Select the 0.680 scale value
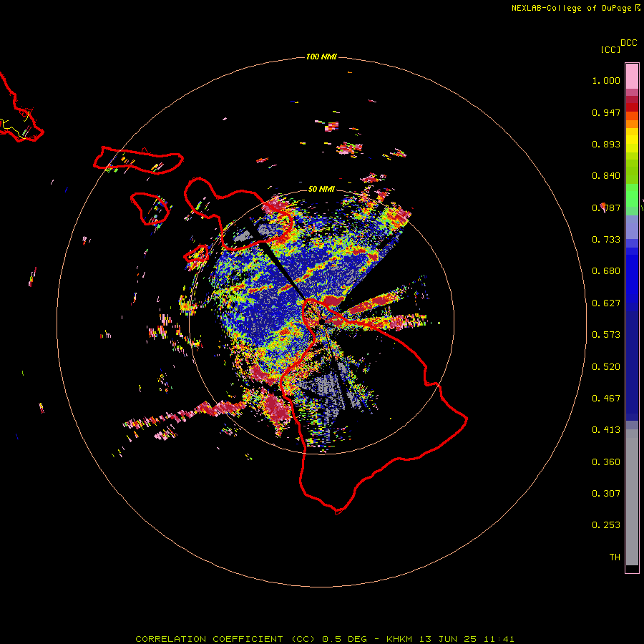 tap(606, 271)
